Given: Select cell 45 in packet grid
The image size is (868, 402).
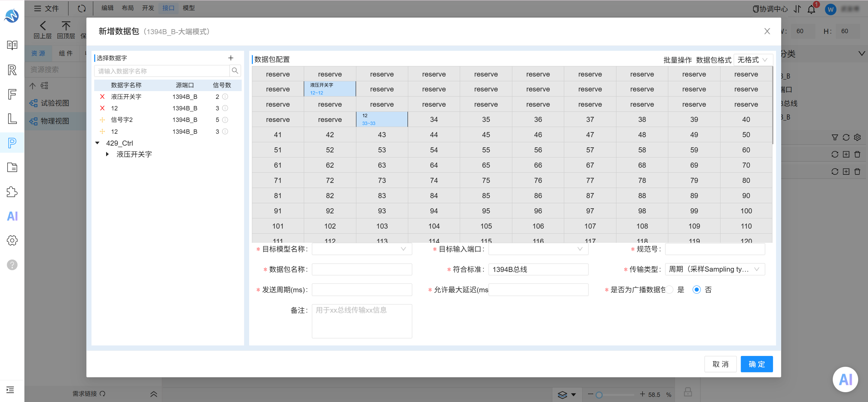Looking at the screenshot, I should [x=486, y=134].
